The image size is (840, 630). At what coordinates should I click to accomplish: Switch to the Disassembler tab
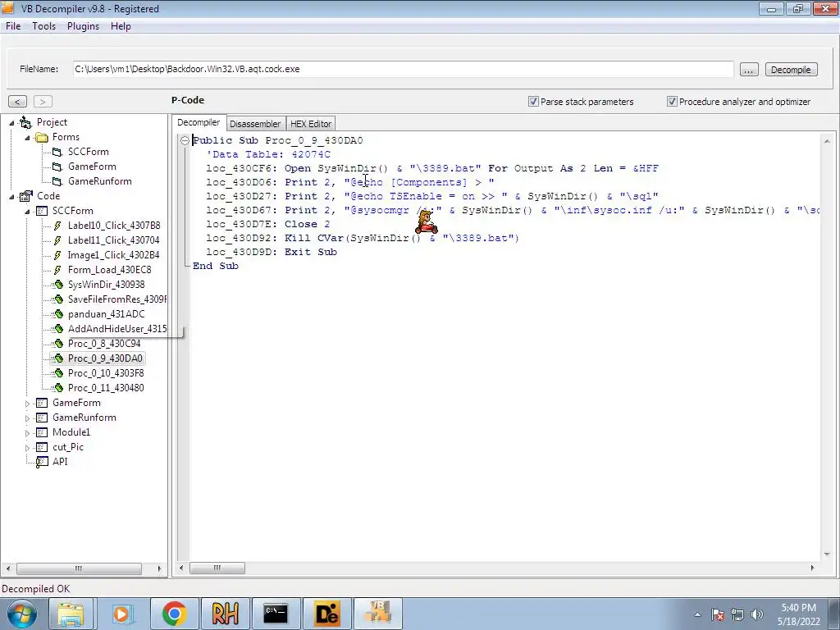(255, 124)
